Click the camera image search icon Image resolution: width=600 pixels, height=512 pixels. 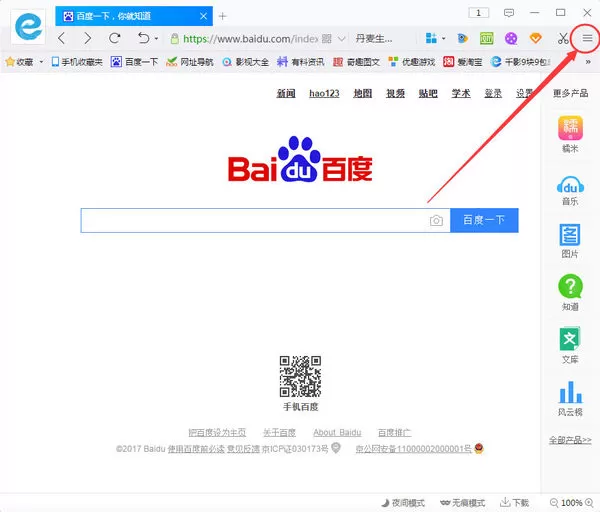coord(436,220)
